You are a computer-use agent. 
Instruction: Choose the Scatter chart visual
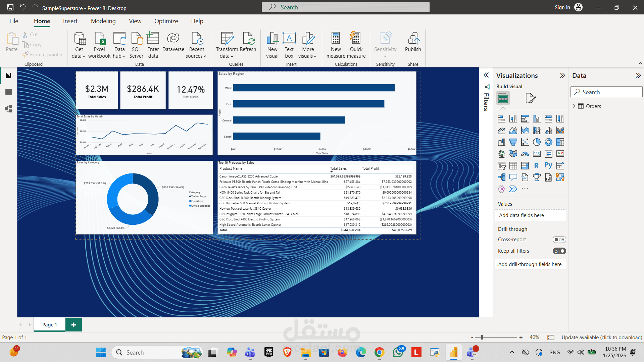[x=525, y=142]
